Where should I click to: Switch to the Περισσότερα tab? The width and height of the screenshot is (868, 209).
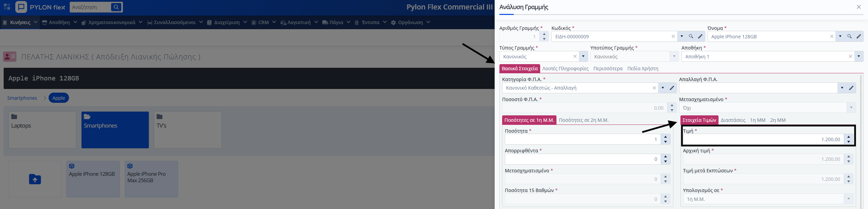pos(608,69)
